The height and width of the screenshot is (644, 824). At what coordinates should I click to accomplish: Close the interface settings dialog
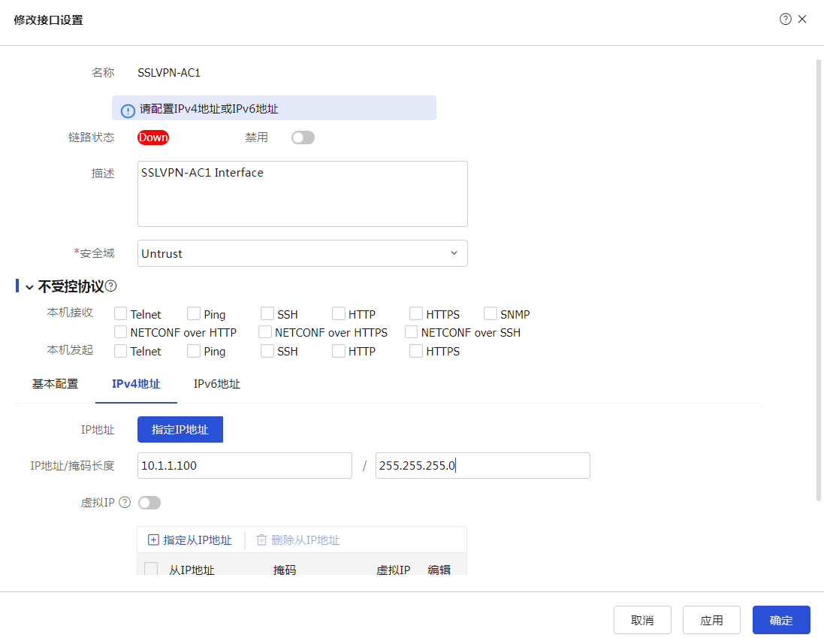802,20
